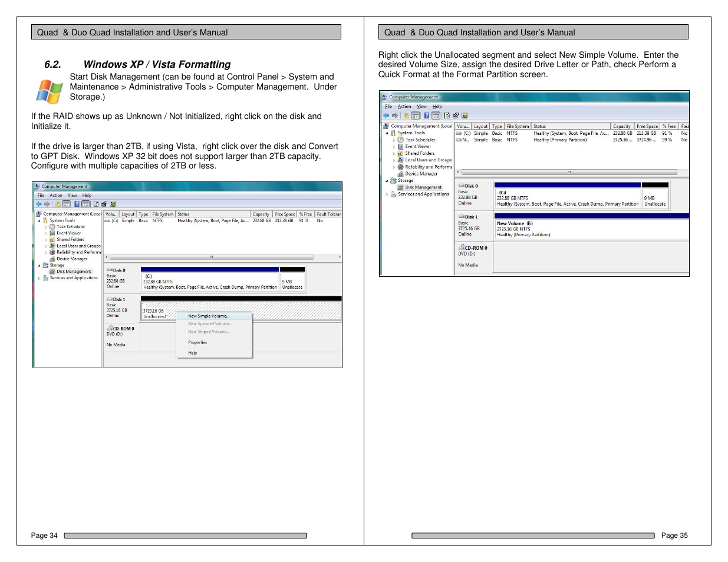Click the Back arrow in page 35 screenshot toolbar
The height and width of the screenshot is (562, 728).
[386, 115]
